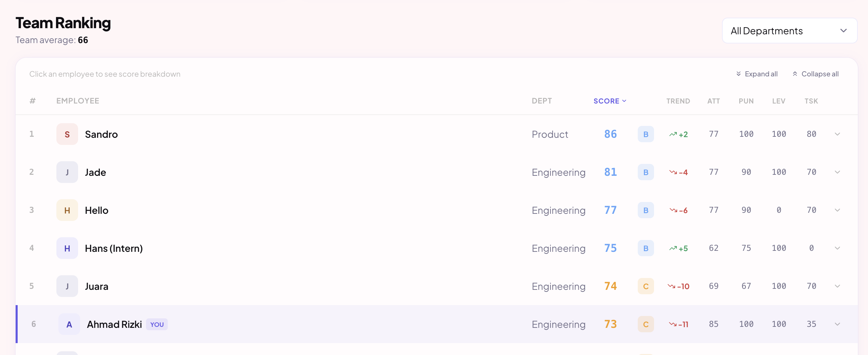This screenshot has width=868, height=355.
Task: Click Juara's -10 downward trend indicator
Action: tap(679, 286)
